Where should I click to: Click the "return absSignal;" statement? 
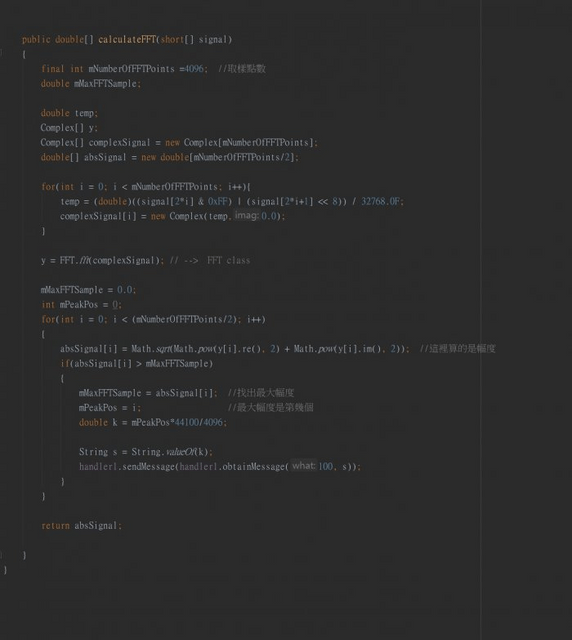pos(81,526)
